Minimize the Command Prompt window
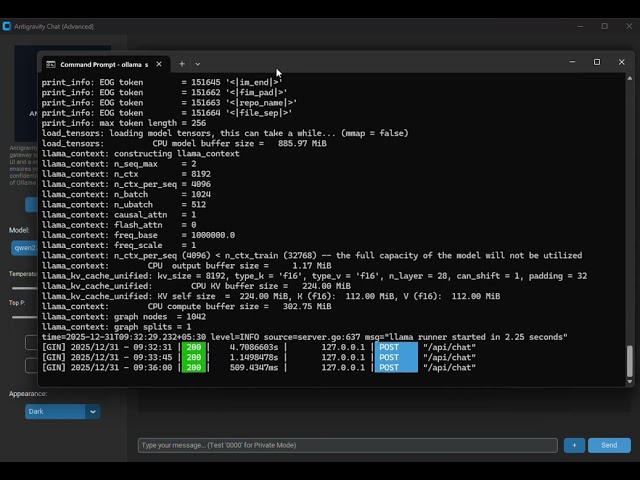 point(572,62)
